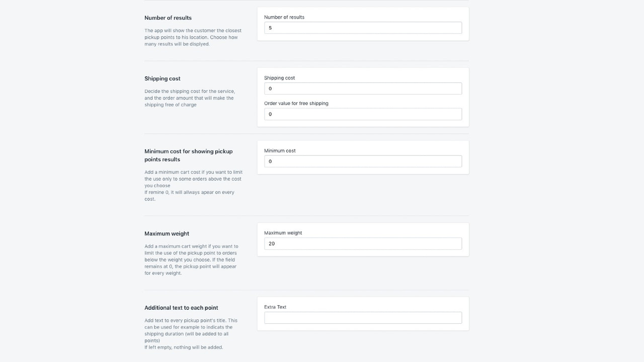644x362 pixels.
Task: Click the Minimum cost for showing pickup points heading
Action: (189, 155)
